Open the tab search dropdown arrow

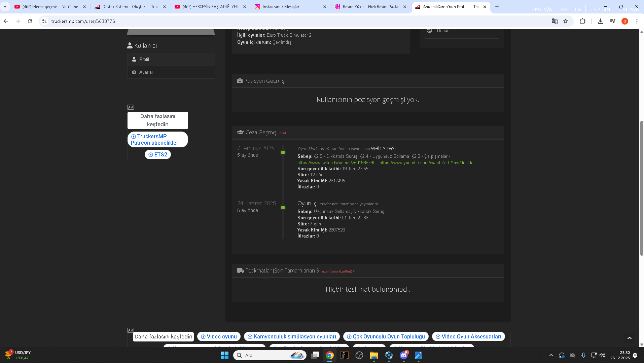(5, 7)
